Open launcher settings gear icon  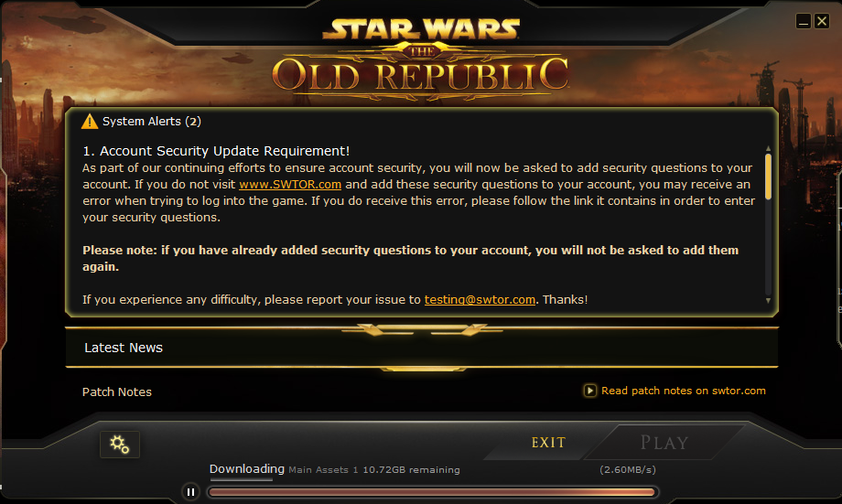coord(120,445)
